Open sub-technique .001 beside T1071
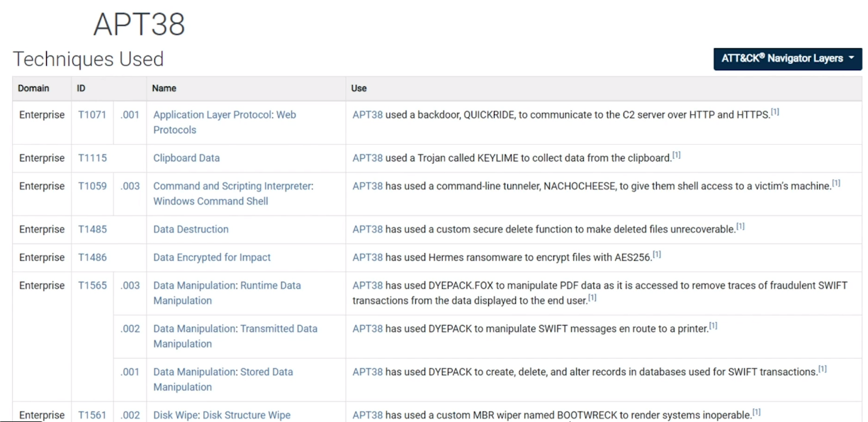Screen dimensions: 868x422 [x=130, y=115]
